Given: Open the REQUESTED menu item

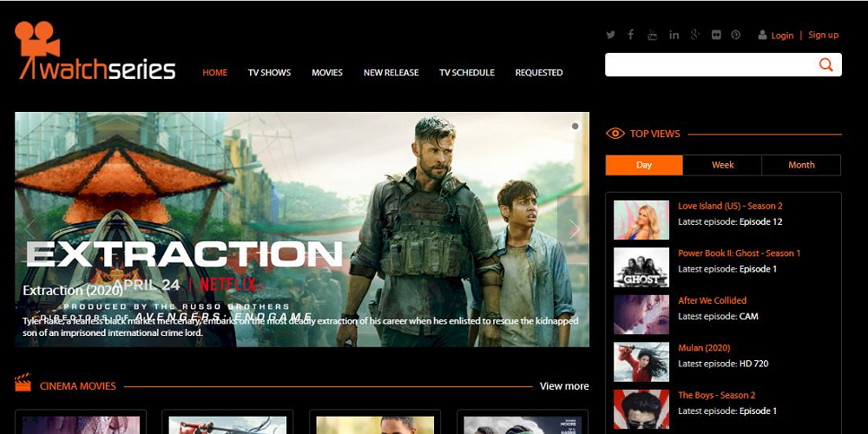Looking at the screenshot, I should pyautogui.click(x=539, y=73).
